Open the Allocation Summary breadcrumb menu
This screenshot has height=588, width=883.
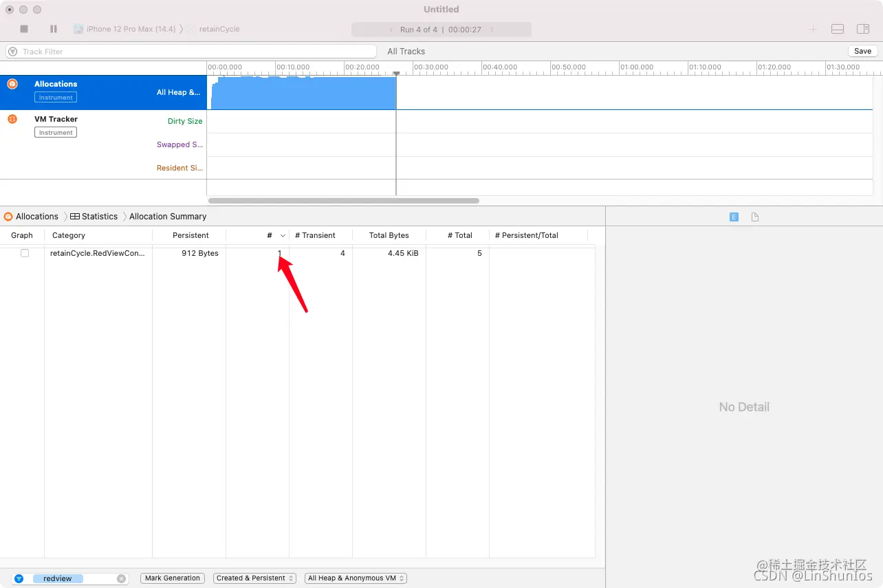[168, 216]
